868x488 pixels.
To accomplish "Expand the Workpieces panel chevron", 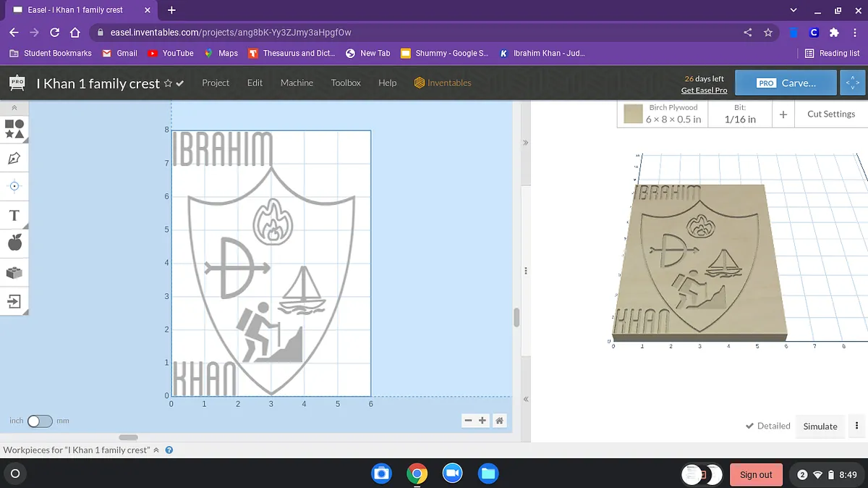I will coord(156,450).
